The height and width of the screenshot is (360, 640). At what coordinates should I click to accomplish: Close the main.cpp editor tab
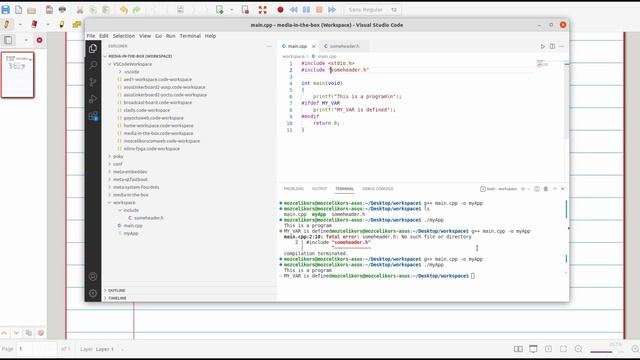click(x=313, y=46)
